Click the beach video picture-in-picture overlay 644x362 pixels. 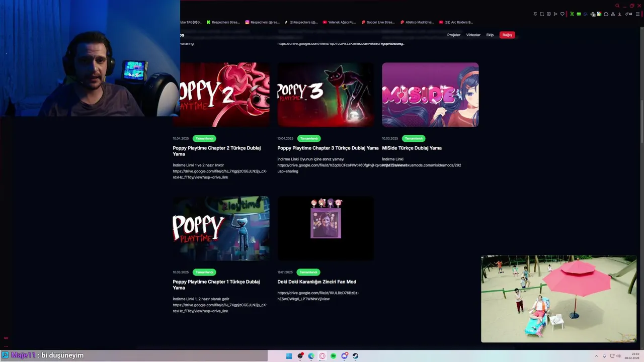pyautogui.click(x=558, y=299)
